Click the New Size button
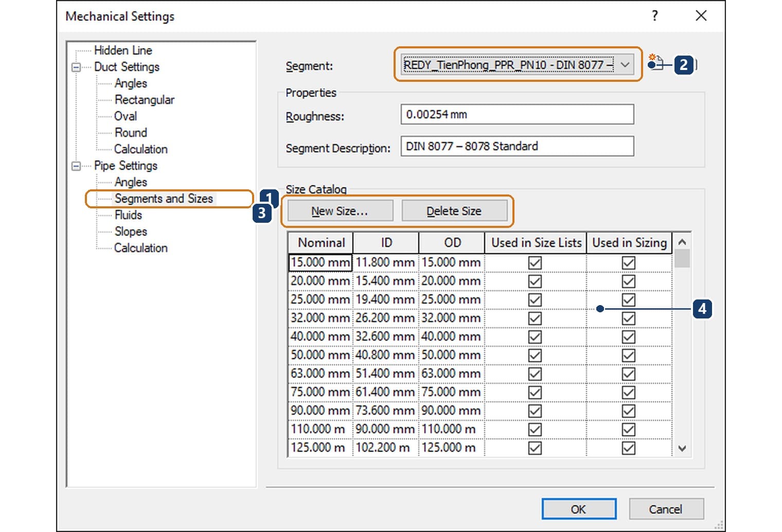782x532 pixels. 340,211
